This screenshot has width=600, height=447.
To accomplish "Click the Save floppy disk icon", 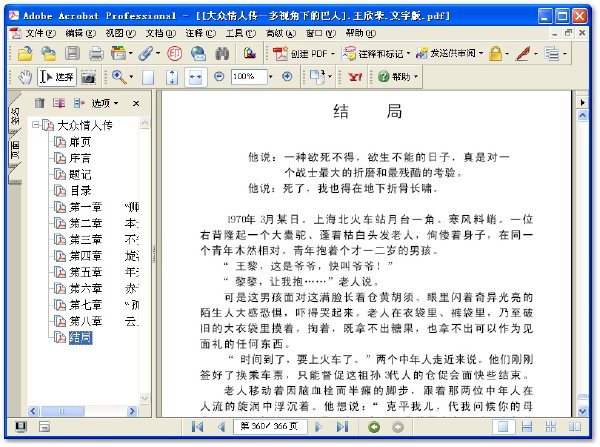I will coord(72,54).
